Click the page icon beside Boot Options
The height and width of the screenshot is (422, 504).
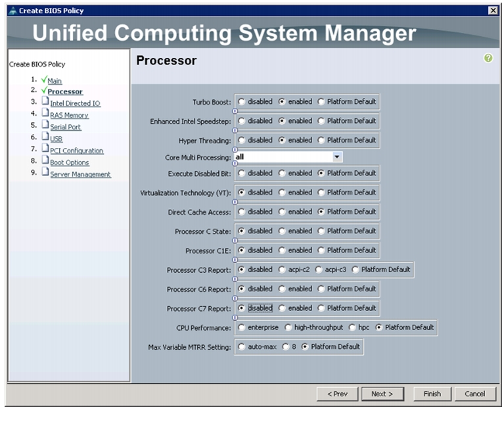point(45,160)
